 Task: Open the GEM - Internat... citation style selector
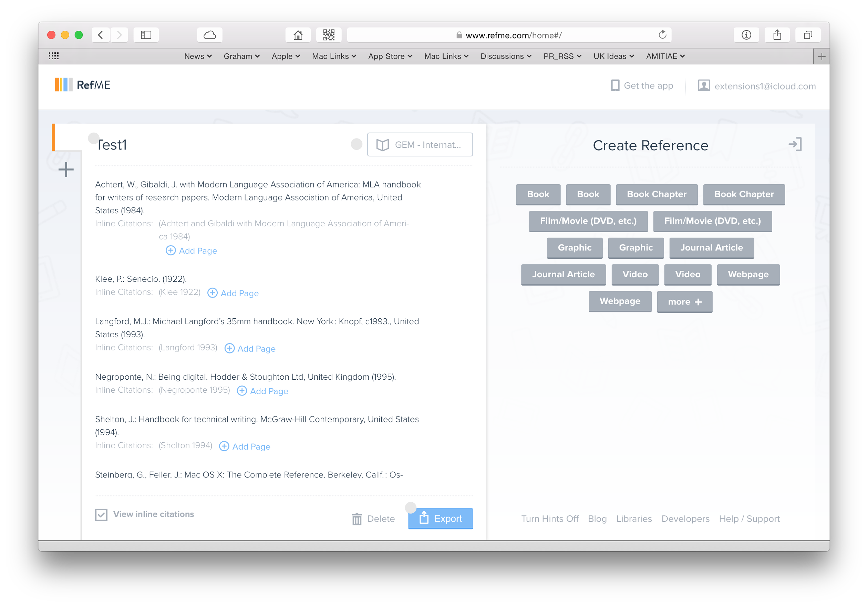420,144
